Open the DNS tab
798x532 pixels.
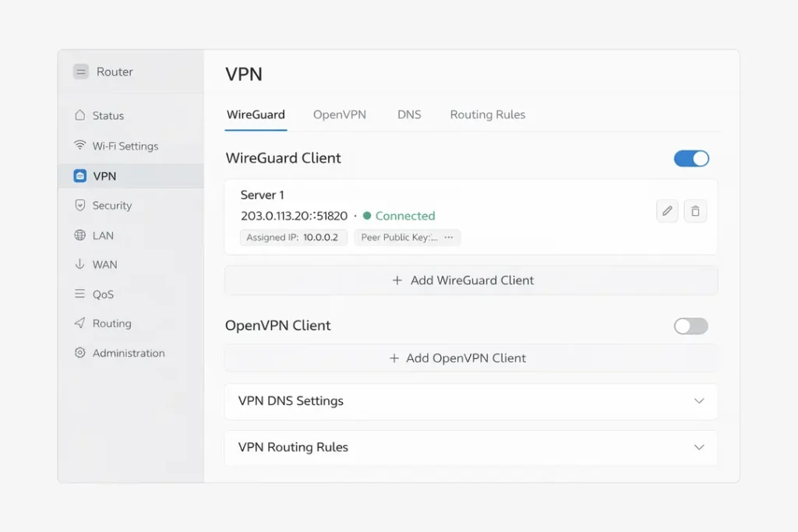tap(409, 115)
